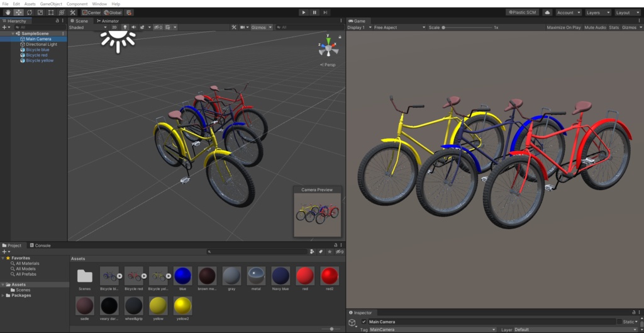Switch to the Animator tab
The width and height of the screenshot is (644, 333).
108,21
